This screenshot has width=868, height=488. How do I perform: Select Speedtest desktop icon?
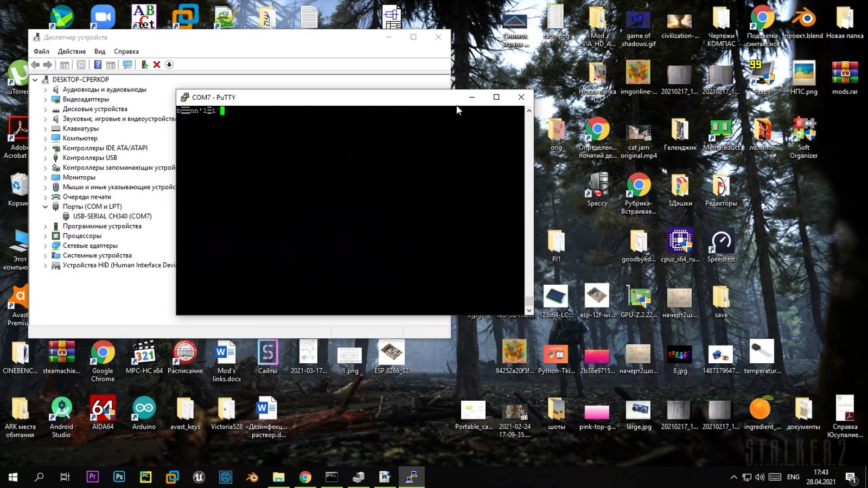(x=721, y=246)
